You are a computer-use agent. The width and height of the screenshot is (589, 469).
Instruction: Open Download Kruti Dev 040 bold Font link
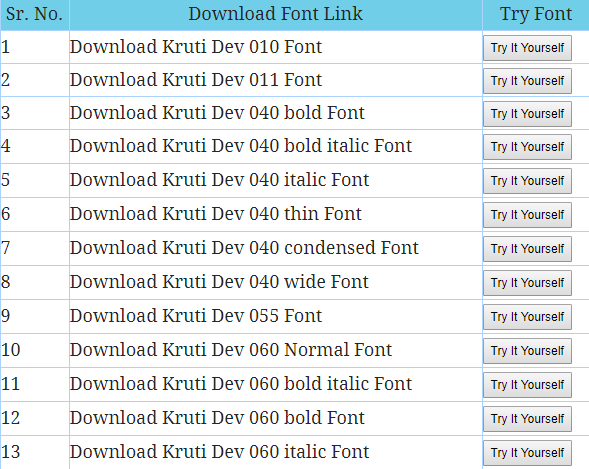coord(217,113)
